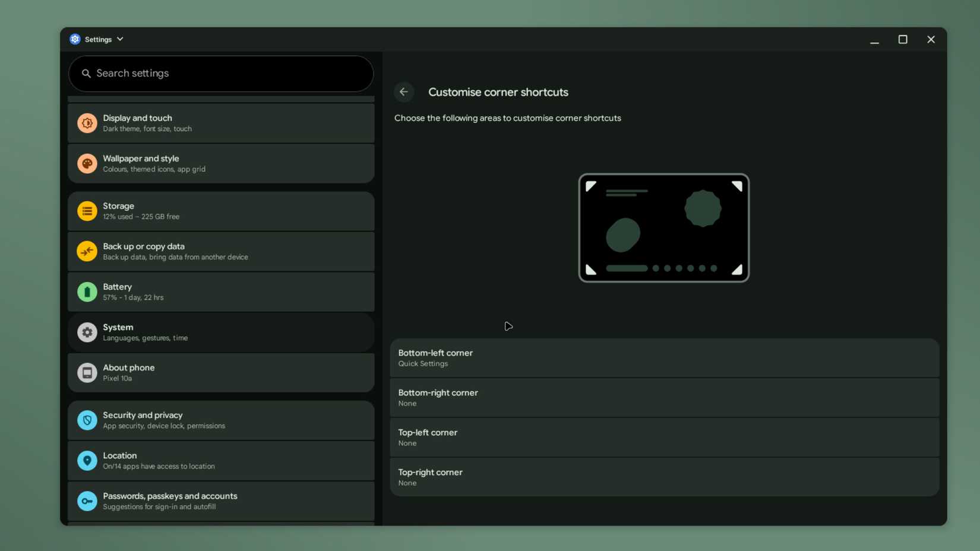Click the Security and privacy shield icon

point(87,420)
